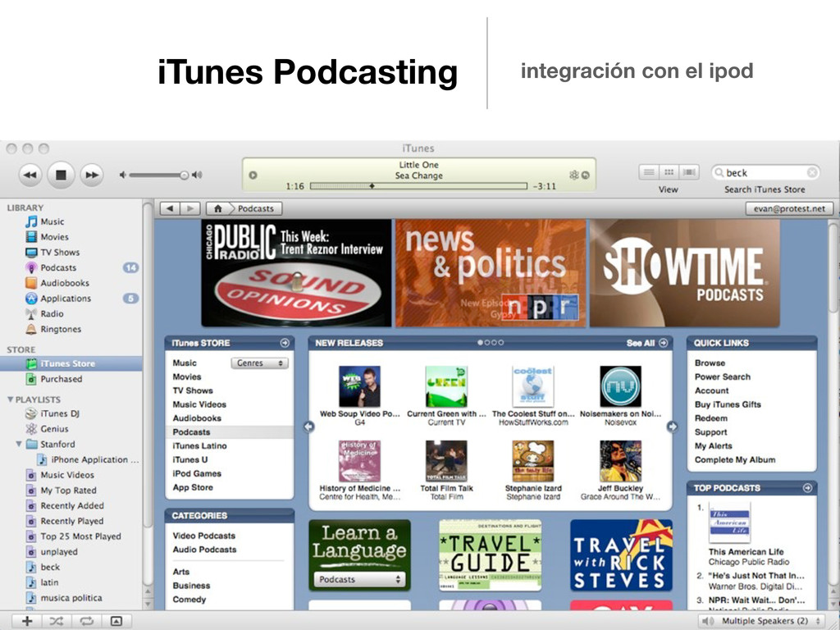Viewport: 840px width, 630px height.
Task: Collapse the Playlists section triangle
Action: click(x=10, y=399)
